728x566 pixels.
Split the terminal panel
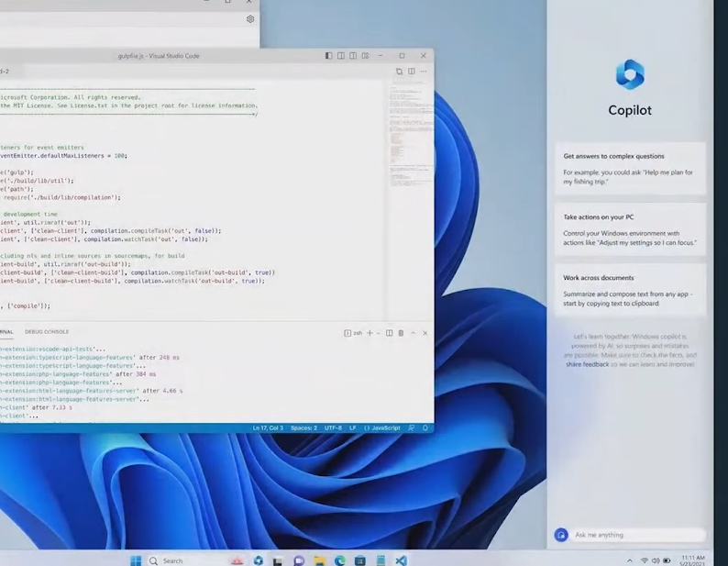click(x=389, y=333)
